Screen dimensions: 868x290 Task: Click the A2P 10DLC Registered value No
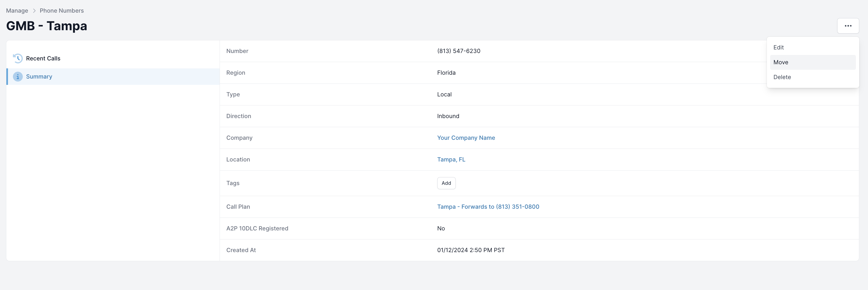tap(441, 228)
